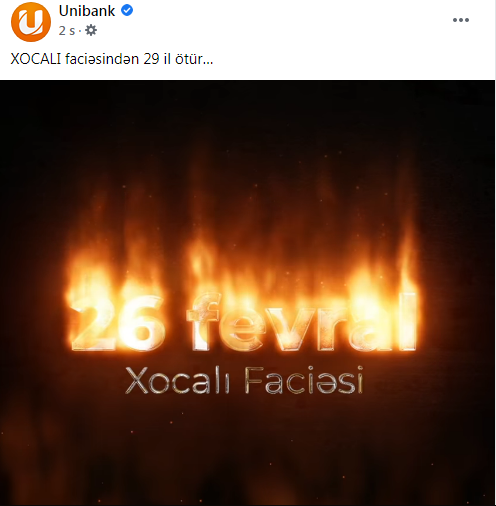Click the "2 s" post timestamp
The width and height of the screenshot is (496, 506).
point(67,31)
